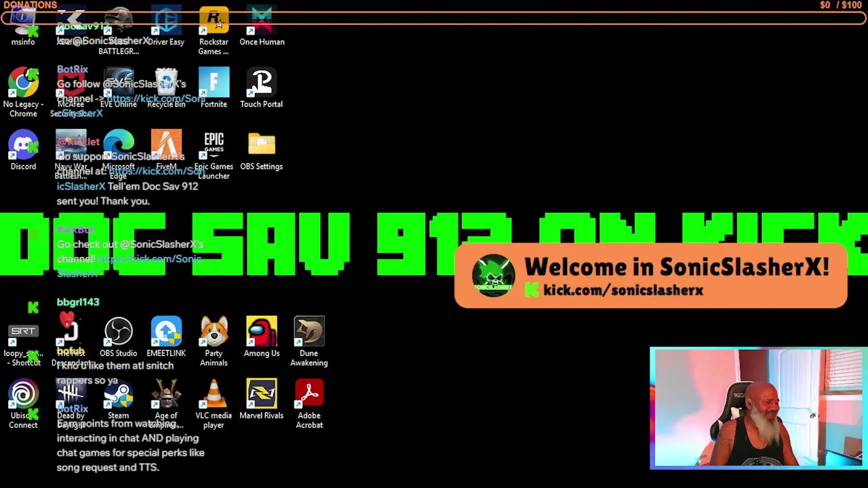Open the OBS Settings folder
Screen dimensions: 868x488
coord(261,152)
